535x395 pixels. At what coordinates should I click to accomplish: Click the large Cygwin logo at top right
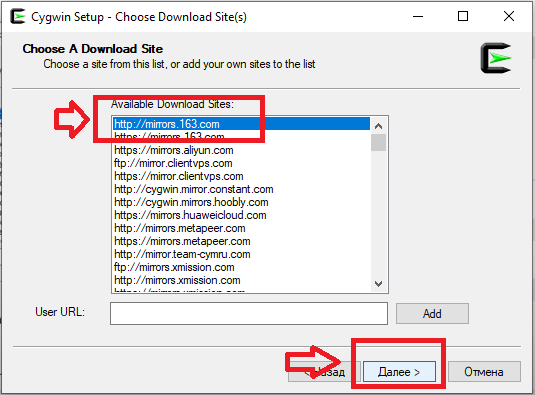[496, 58]
